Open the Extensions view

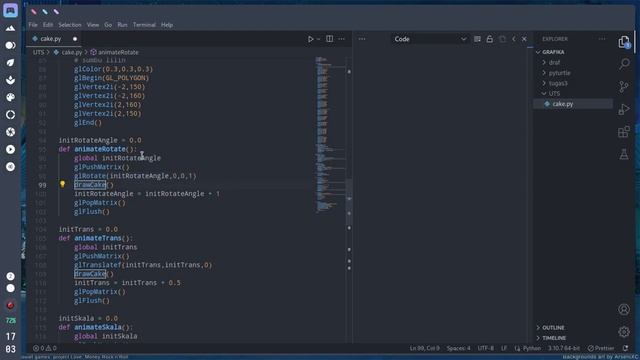[x=624, y=132]
